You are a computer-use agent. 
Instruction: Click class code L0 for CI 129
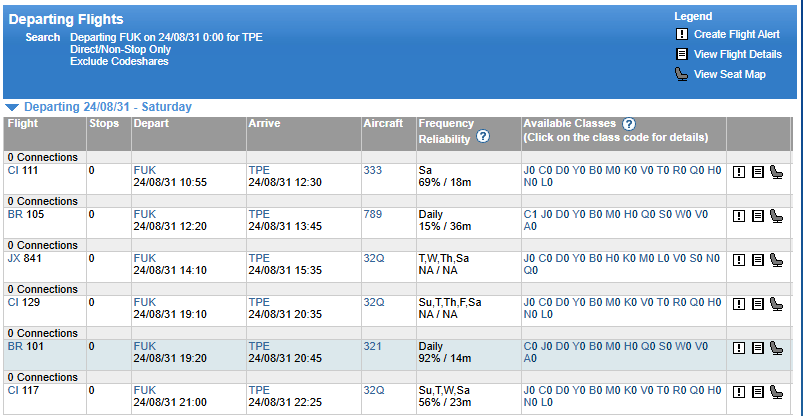pos(547,315)
